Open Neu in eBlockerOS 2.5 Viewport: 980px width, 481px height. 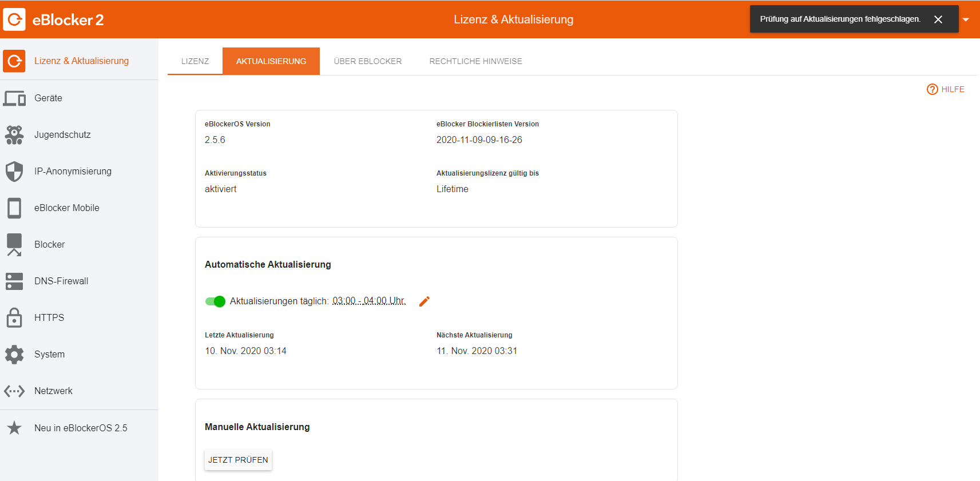[x=79, y=428]
